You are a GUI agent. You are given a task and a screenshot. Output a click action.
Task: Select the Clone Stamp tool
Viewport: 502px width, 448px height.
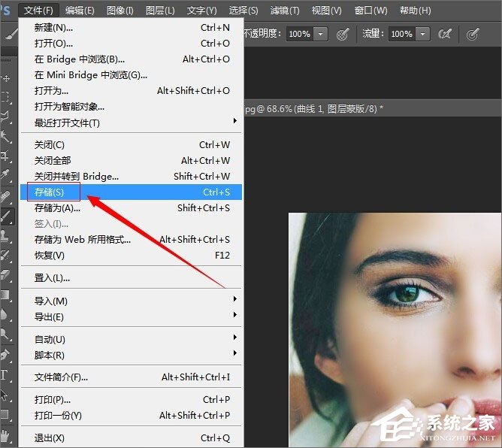(6, 236)
